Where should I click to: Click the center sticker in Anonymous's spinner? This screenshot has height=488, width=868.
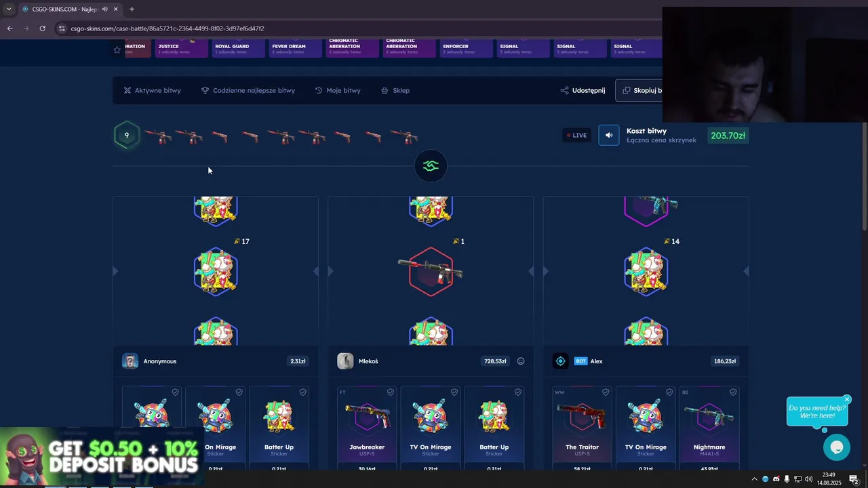tap(216, 272)
